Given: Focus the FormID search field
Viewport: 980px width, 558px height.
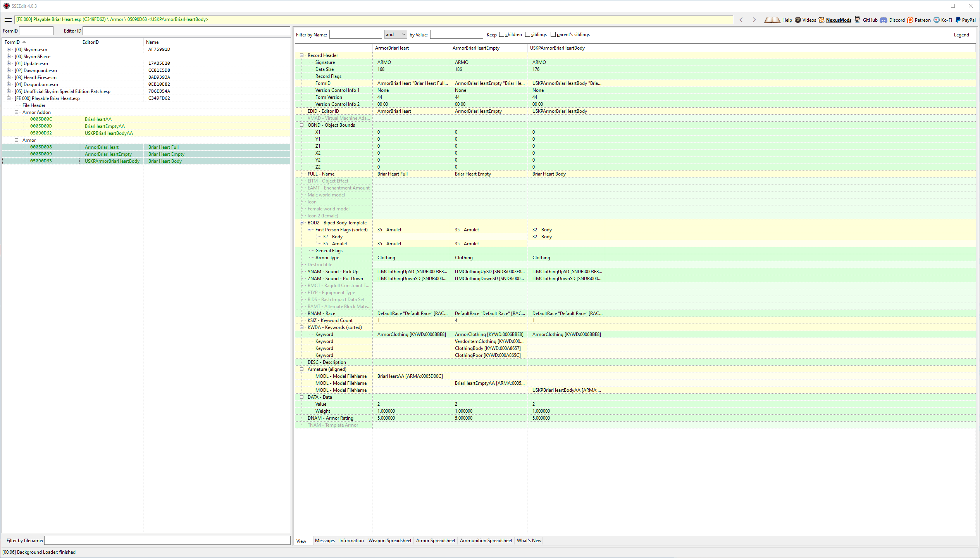Looking at the screenshot, I should (36, 31).
